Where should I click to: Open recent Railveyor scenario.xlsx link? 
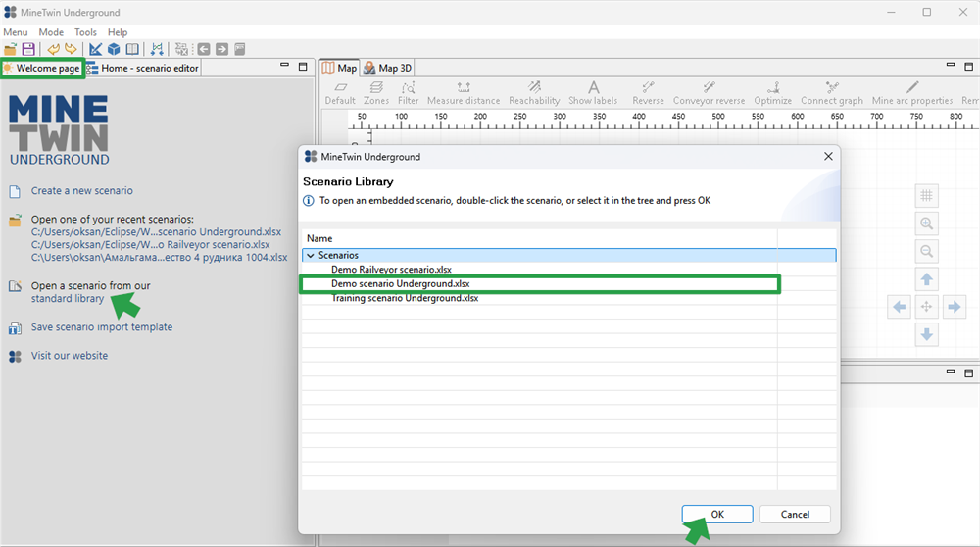[x=151, y=244]
